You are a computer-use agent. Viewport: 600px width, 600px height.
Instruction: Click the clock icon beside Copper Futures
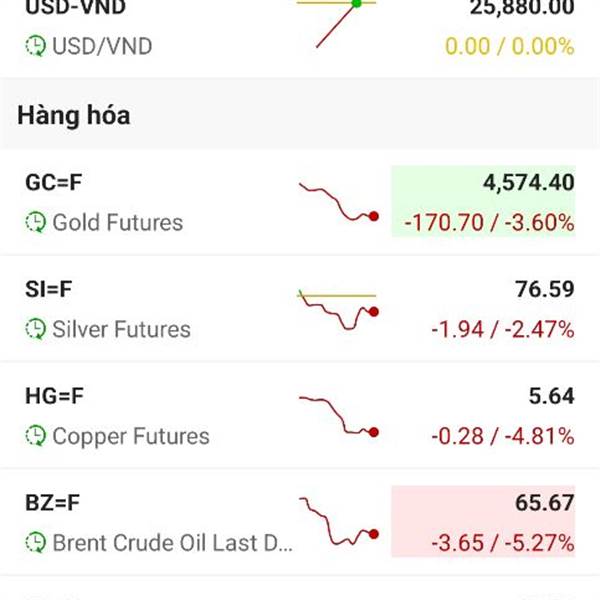[36, 436]
